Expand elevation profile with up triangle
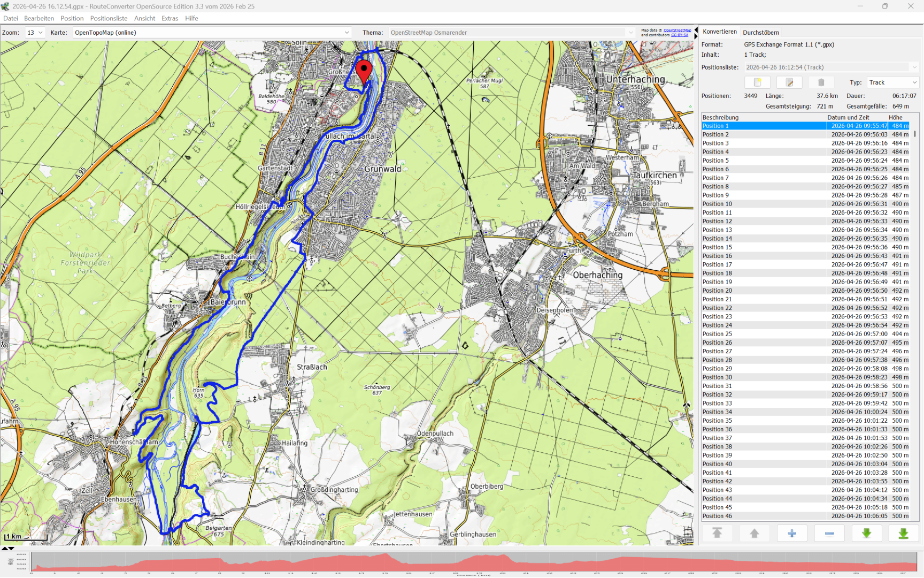Viewport: 924px width, 578px height. (x=5, y=549)
